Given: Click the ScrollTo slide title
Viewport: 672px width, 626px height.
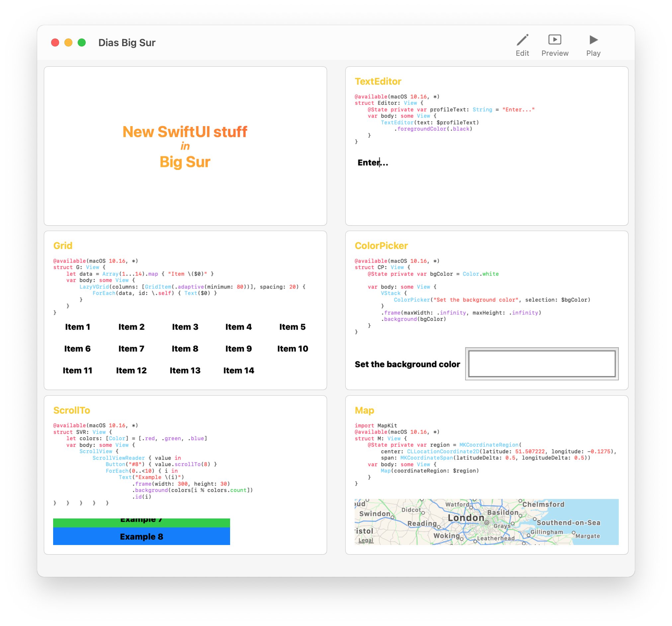Looking at the screenshot, I should pyautogui.click(x=72, y=410).
